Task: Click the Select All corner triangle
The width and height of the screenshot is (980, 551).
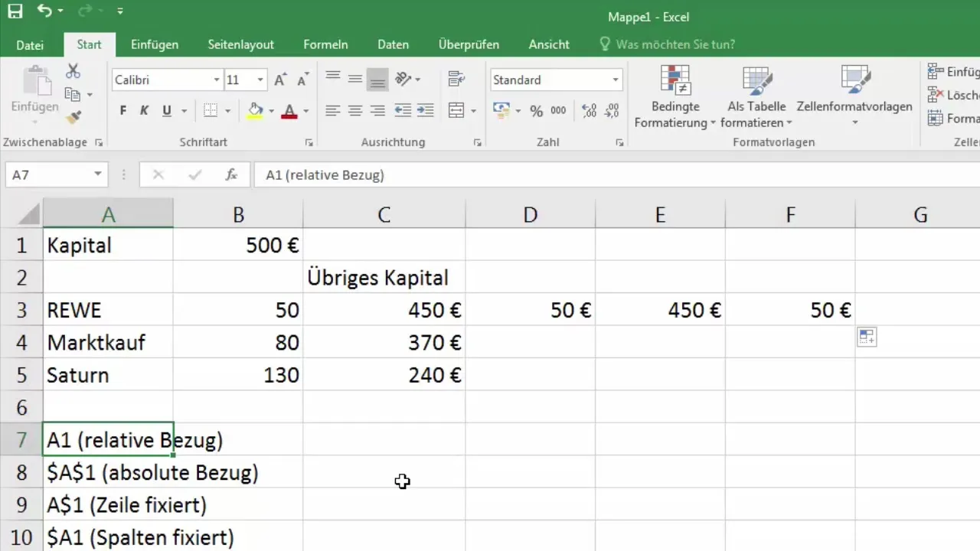Action: (30, 214)
